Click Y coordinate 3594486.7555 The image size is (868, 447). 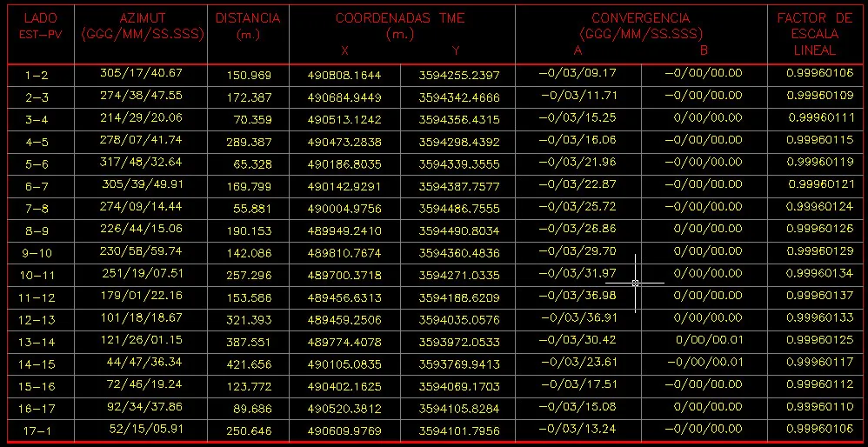(459, 209)
